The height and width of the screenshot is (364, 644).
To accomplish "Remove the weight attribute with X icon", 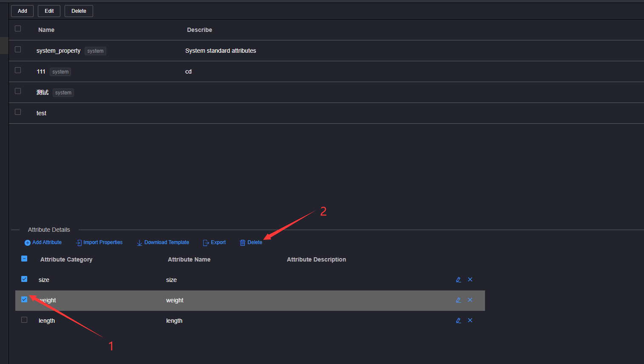I will pyautogui.click(x=470, y=300).
